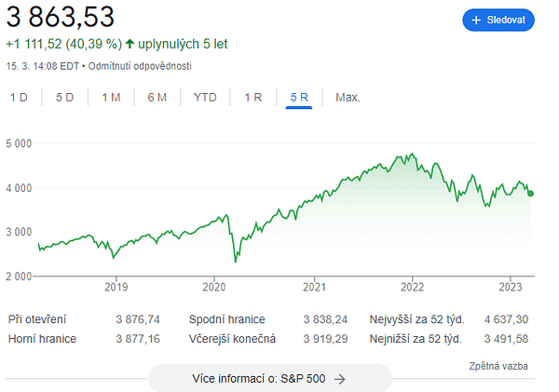The height and width of the screenshot is (392, 559).
Task: Open Více informací o: S&P 500
Action: (270, 378)
